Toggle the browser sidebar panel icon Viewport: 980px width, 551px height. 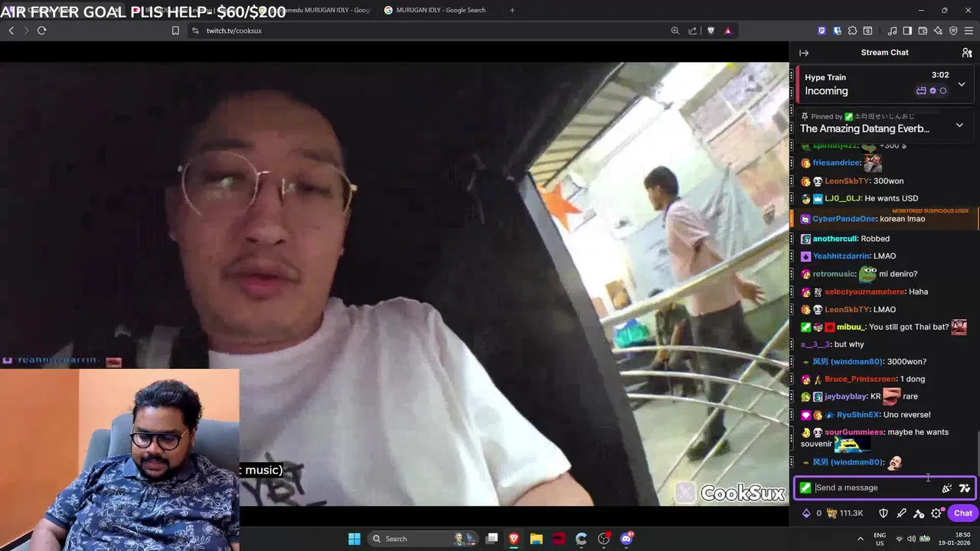[907, 31]
